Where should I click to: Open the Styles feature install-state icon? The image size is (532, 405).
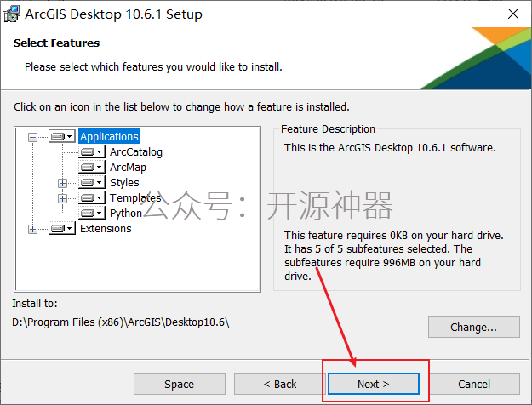coord(92,182)
